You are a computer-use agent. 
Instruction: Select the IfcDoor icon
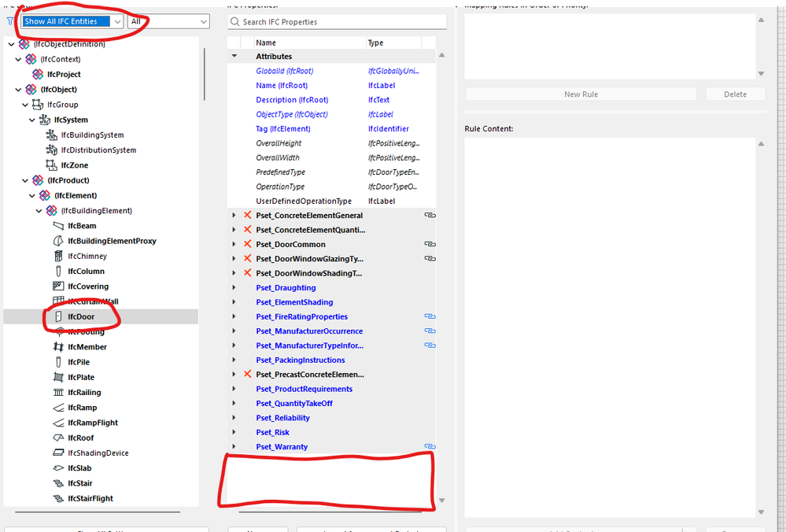(x=58, y=316)
